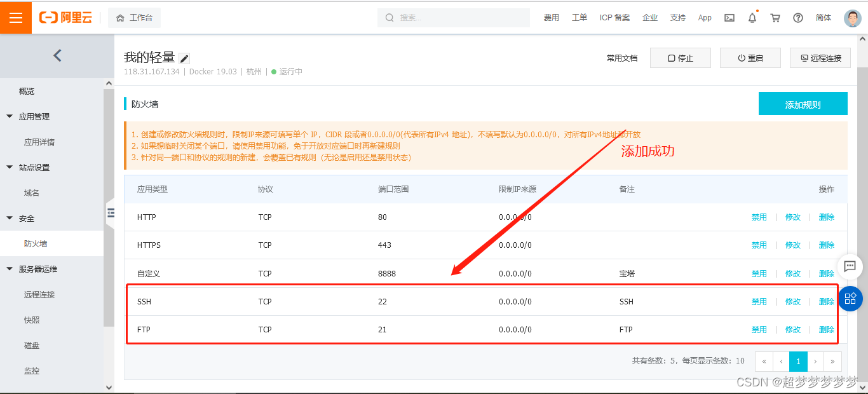
Task: Delete the HTTP rule via 删除
Action: (x=827, y=217)
